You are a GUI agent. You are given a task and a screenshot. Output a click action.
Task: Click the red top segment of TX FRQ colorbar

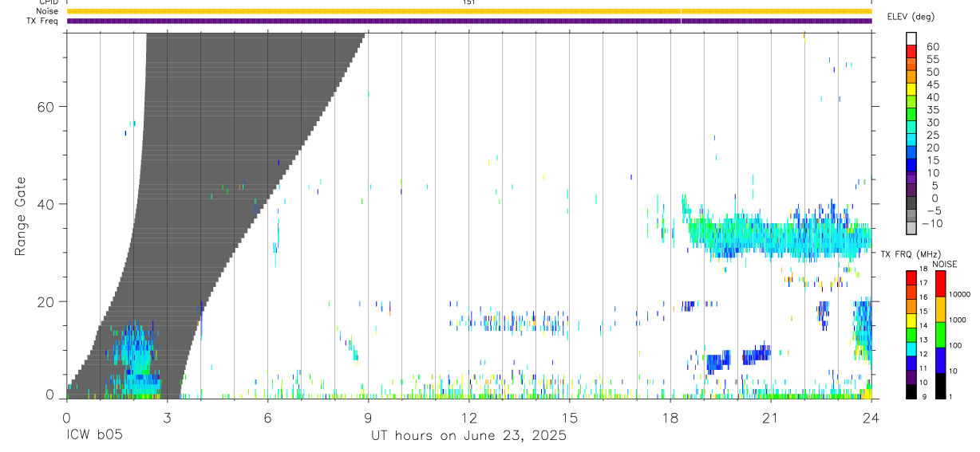[x=911, y=277]
